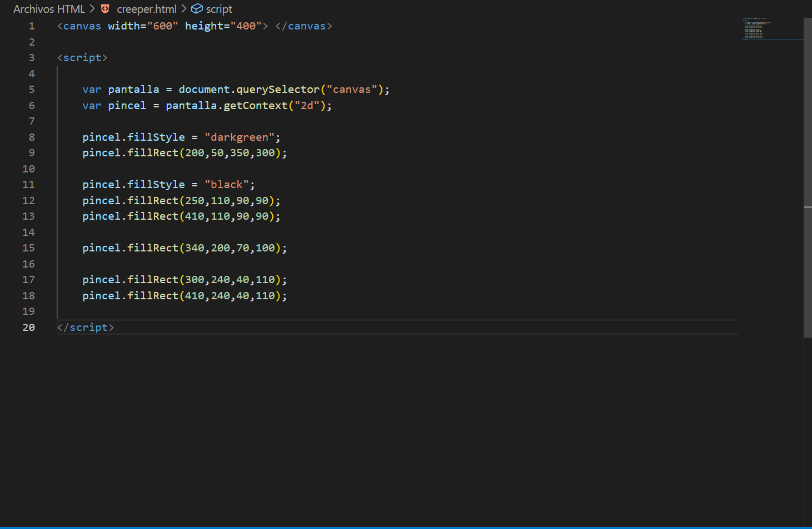
Task: Click fillRect(250,110,90,90) call
Action: (x=201, y=201)
